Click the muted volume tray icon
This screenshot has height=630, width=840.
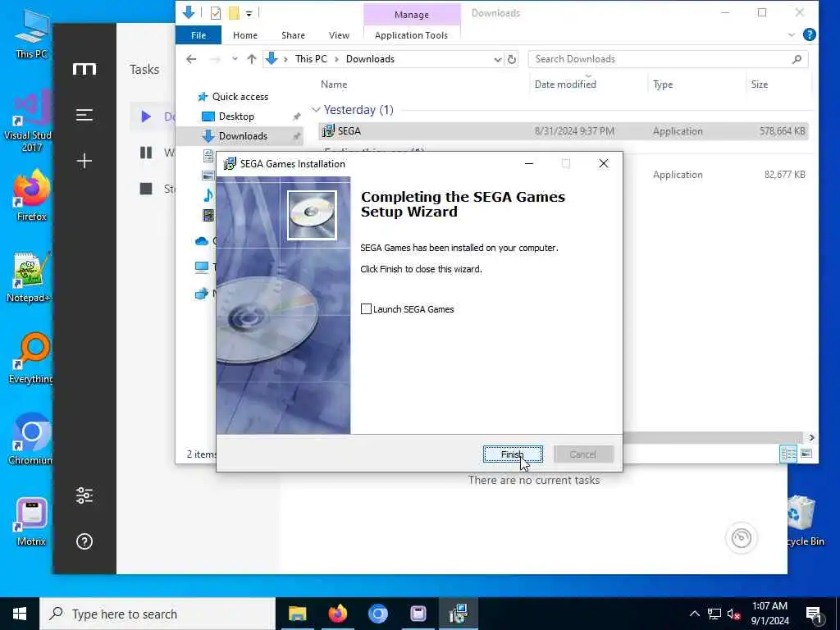734,614
